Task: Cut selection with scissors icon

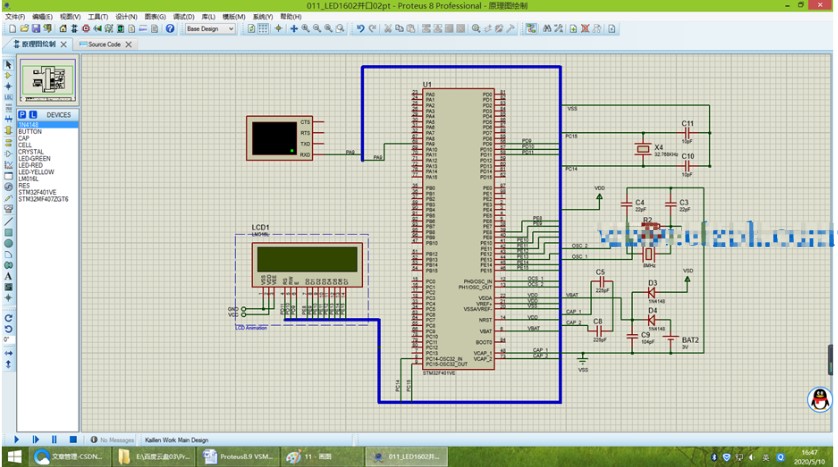Action: point(388,28)
